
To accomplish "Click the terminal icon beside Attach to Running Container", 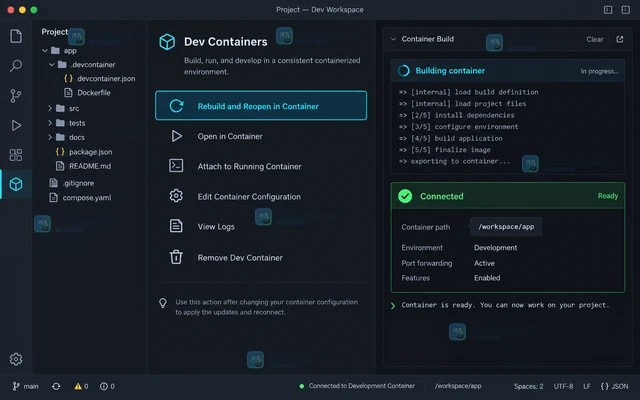I will pyautogui.click(x=176, y=166).
